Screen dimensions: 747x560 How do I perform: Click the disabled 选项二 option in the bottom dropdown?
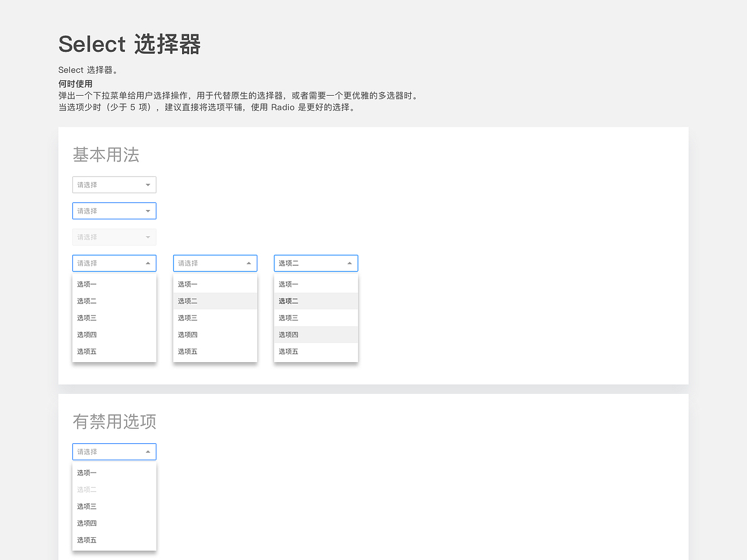tap(86, 489)
